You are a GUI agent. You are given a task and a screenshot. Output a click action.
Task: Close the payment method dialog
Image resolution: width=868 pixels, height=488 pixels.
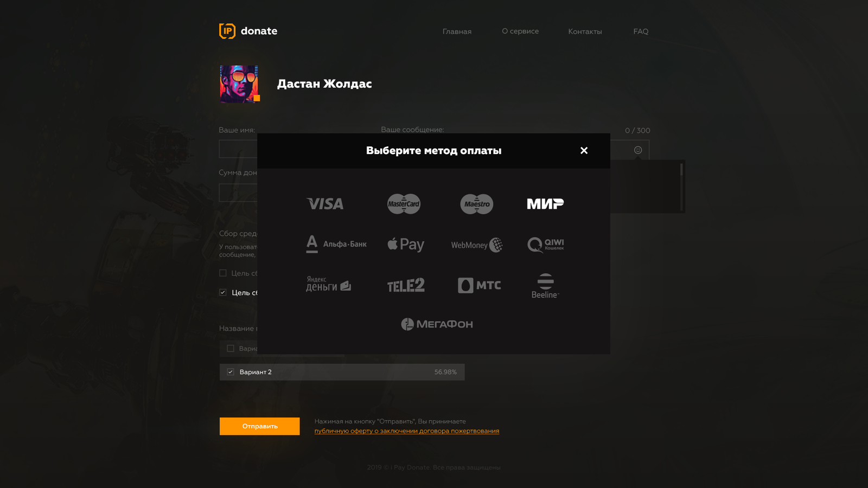coord(584,150)
